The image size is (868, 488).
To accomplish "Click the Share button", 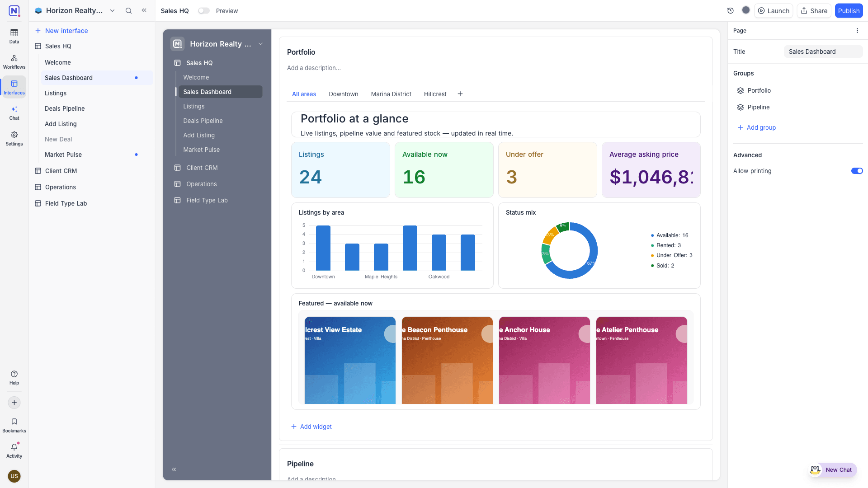I will [814, 11].
